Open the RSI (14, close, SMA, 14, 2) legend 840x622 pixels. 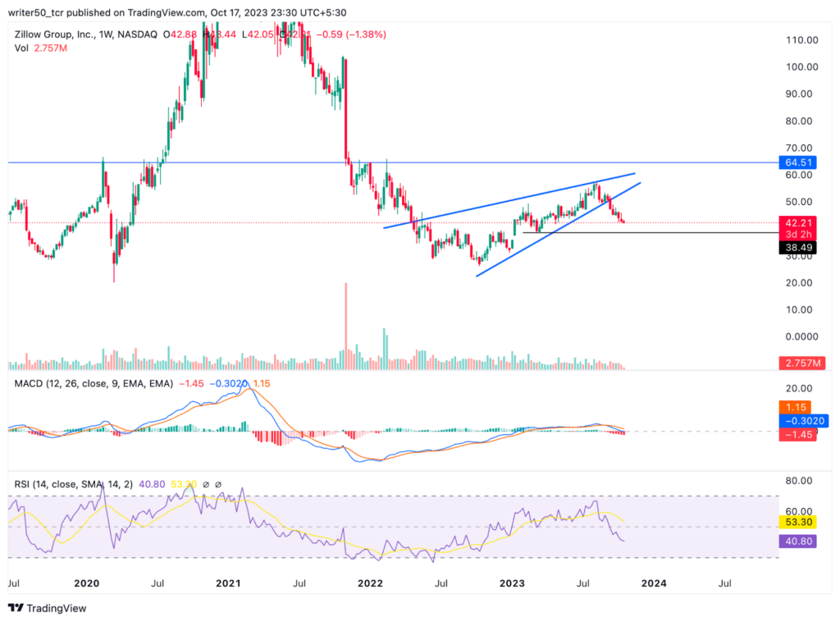point(73,484)
